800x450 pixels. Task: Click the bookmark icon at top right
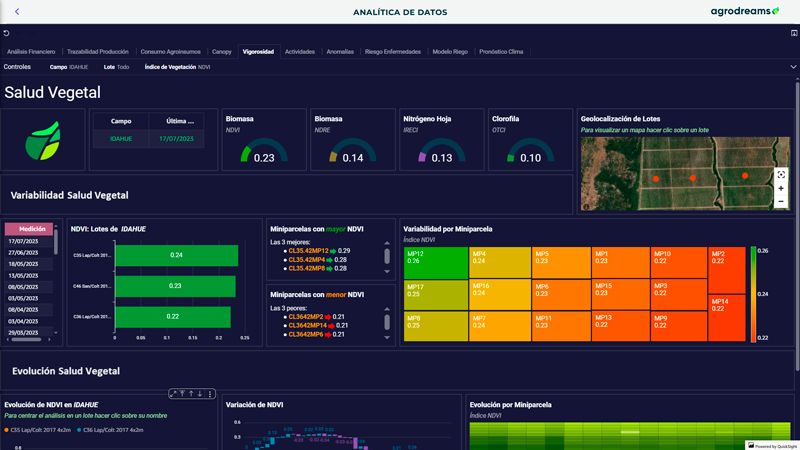(793, 33)
